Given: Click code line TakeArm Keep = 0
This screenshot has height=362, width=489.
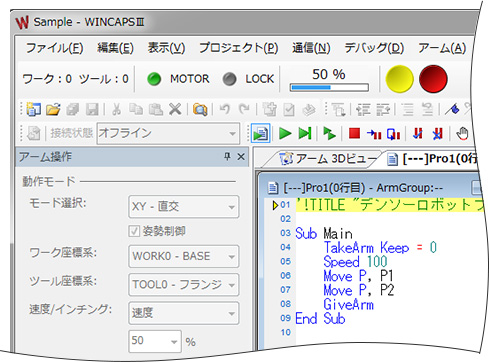Looking at the screenshot, I should pos(380,248).
